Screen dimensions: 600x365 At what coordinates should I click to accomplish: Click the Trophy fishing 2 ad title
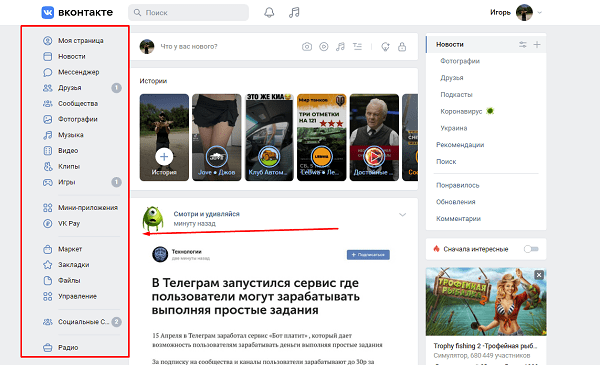tap(485, 345)
